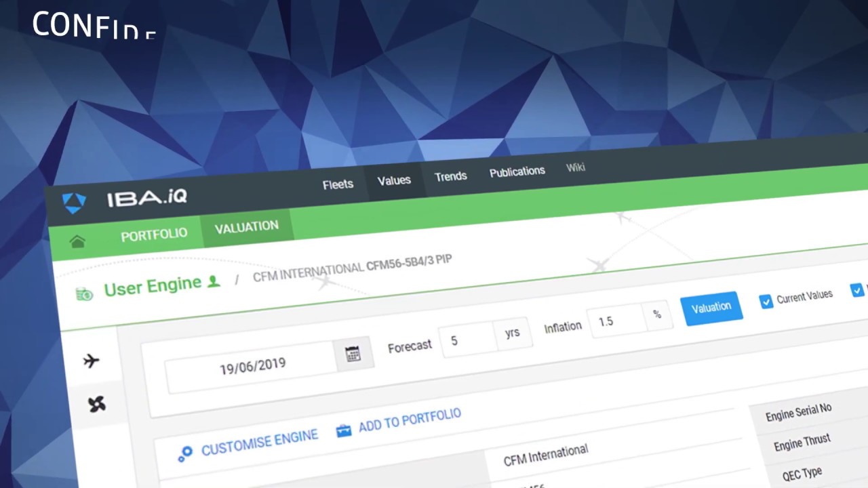Click the CFM INTERNATIONAL CFM56-5B4/3 PIP breadcrumb
This screenshot has width=868, height=488.
[353, 268]
